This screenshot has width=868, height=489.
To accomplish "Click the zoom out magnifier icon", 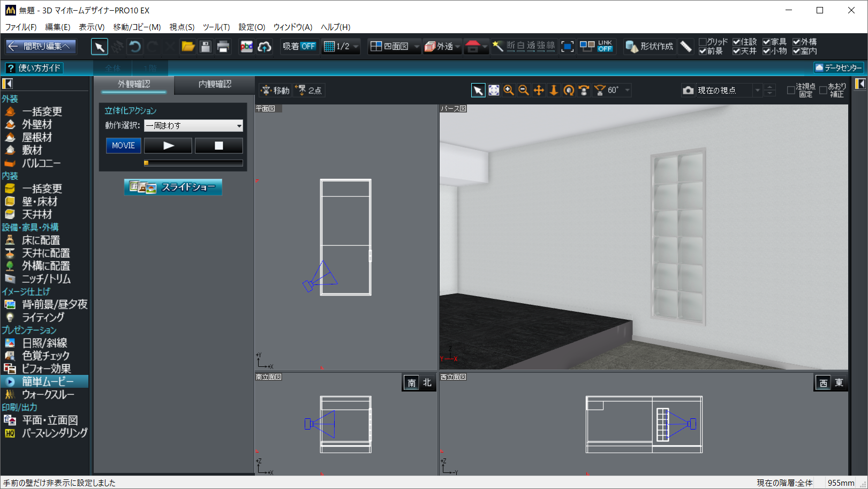I will [x=524, y=91].
